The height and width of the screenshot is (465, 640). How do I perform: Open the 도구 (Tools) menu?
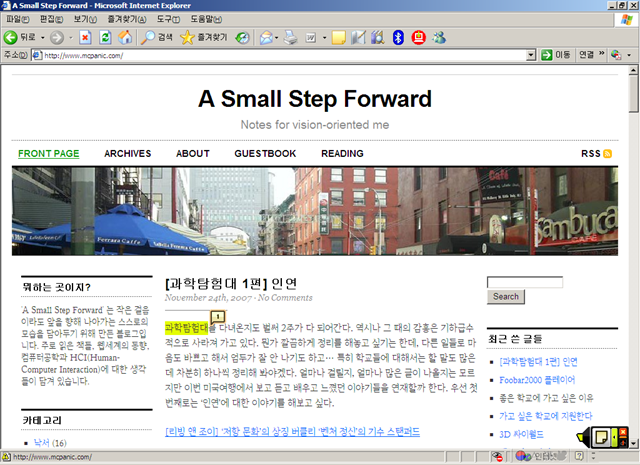168,19
